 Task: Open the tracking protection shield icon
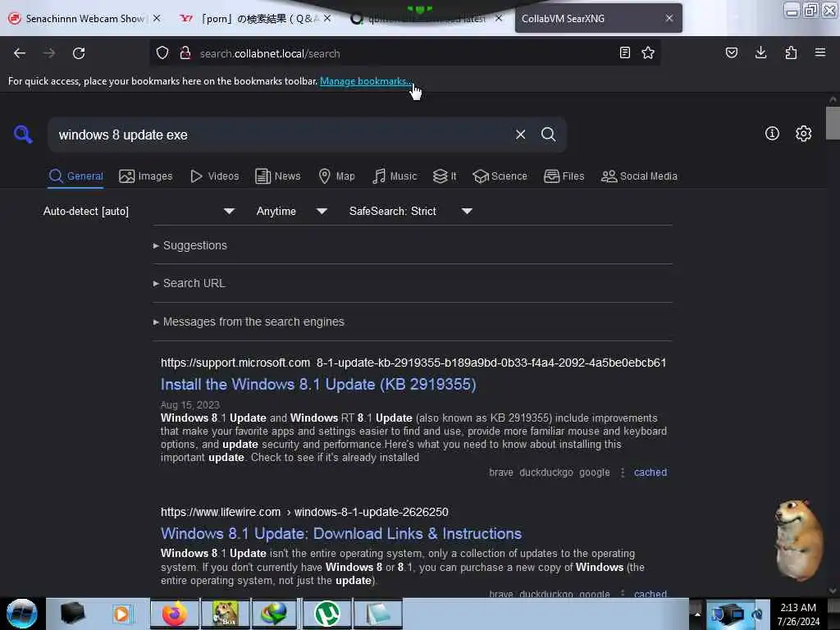coord(162,53)
